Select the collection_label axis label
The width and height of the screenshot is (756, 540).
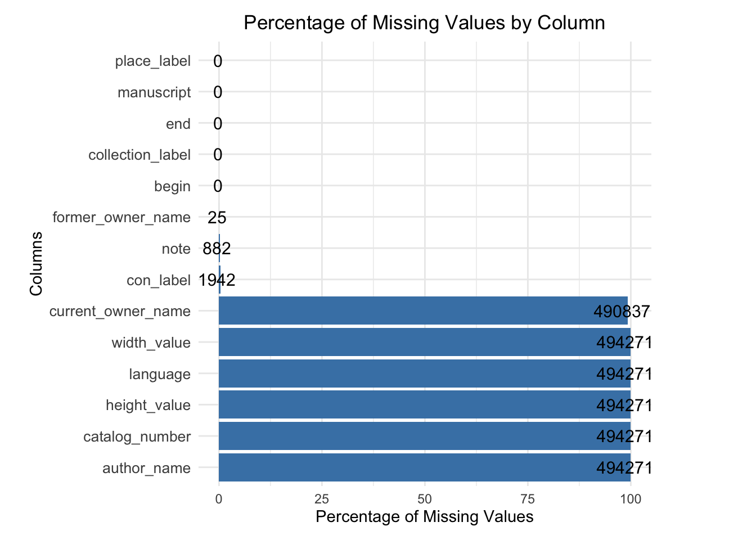point(139,155)
